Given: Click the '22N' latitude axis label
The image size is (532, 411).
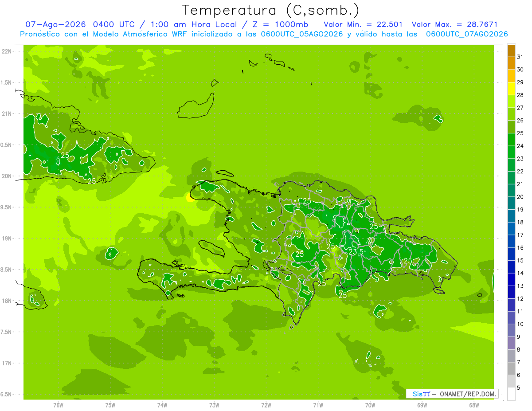Looking at the screenshot, I should [7, 51].
